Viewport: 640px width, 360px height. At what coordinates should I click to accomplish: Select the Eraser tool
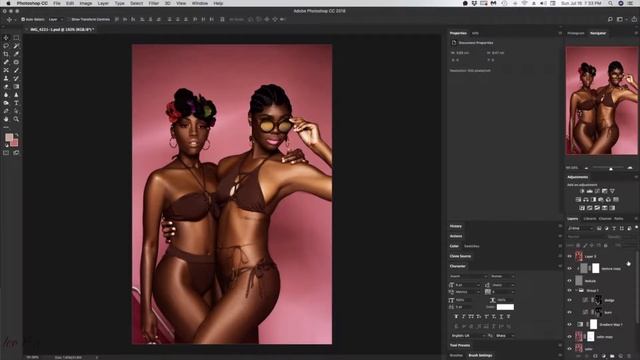coord(6,87)
